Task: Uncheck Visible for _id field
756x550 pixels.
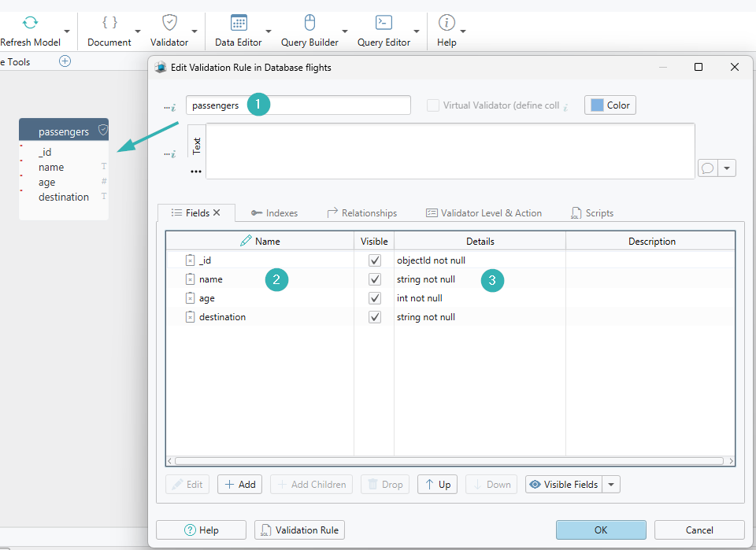Action: click(x=375, y=260)
